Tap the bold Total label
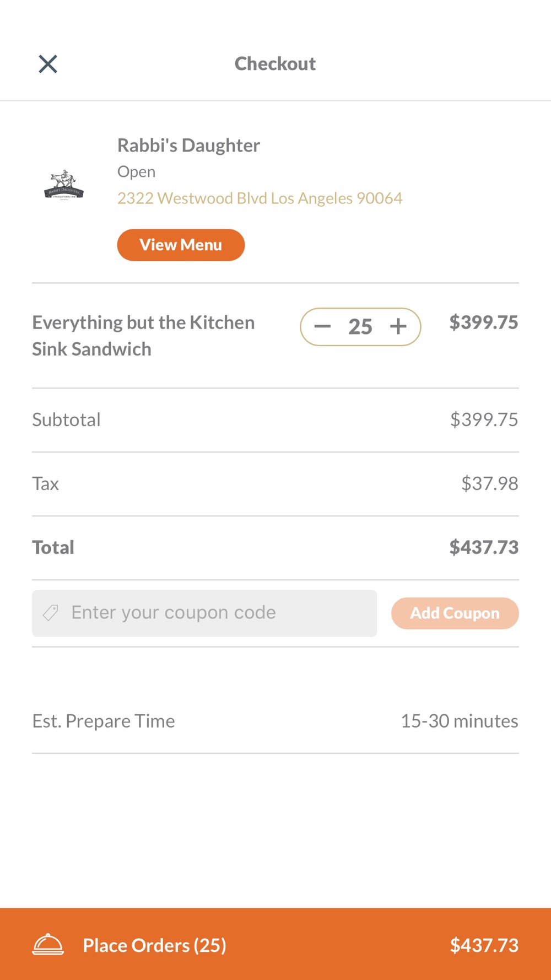This screenshot has height=980, width=551. [x=53, y=548]
